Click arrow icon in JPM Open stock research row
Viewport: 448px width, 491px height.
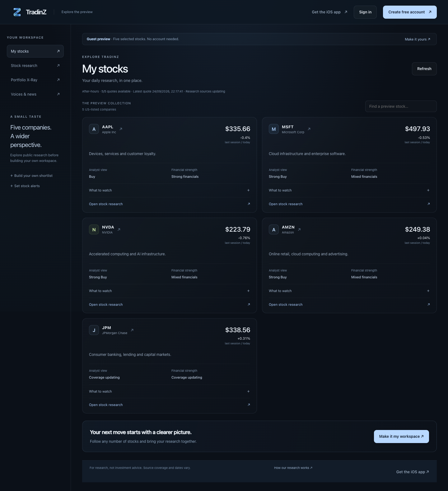(x=249, y=405)
